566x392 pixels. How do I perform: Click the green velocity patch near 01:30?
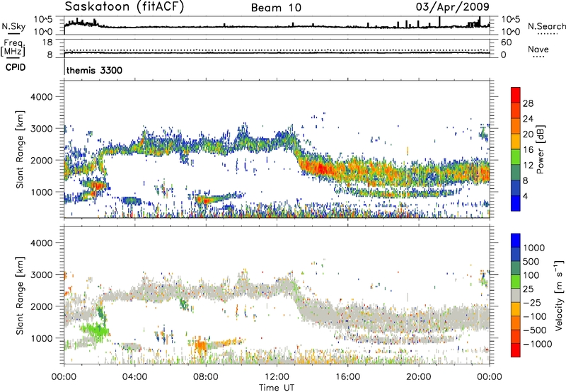click(95, 330)
